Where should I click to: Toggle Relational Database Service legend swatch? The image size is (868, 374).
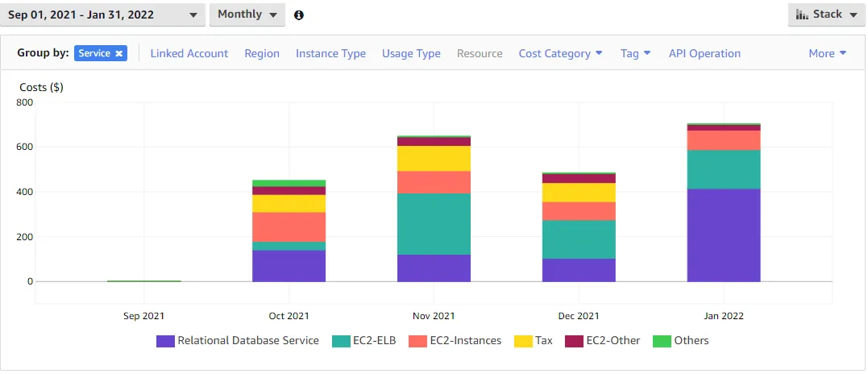pos(165,341)
